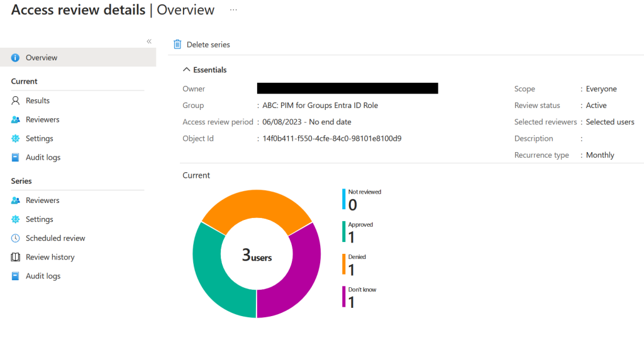The image size is (644, 350).
Task: Open Settings under Series
Action: [39, 219]
